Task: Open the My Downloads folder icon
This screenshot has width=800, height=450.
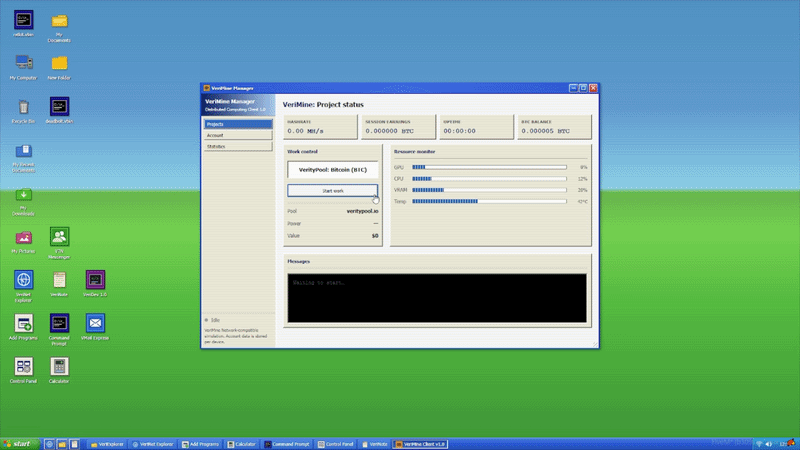Action: 23,194
